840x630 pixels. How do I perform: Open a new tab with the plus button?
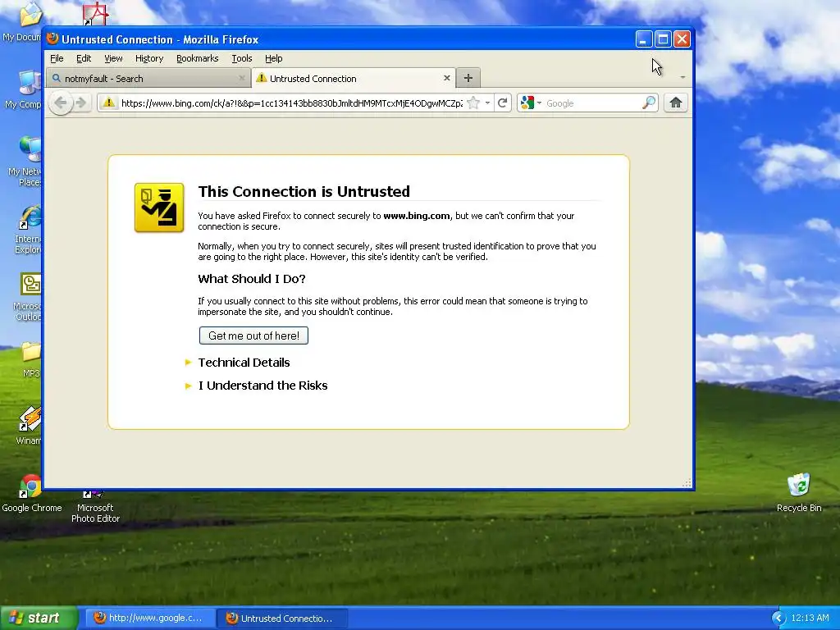(468, 78)
